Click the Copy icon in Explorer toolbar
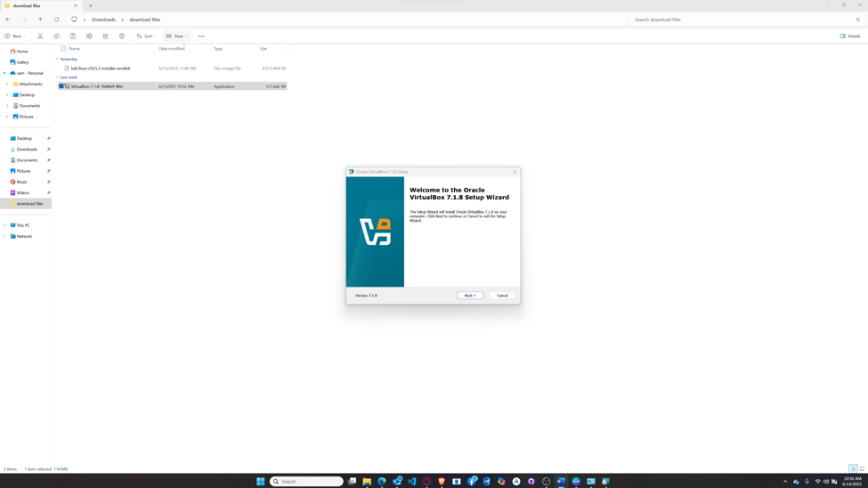 (x=56, y=36)
